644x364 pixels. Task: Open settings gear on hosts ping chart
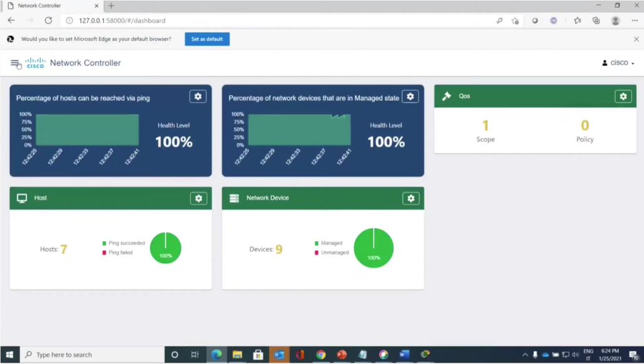coord(198,96)
